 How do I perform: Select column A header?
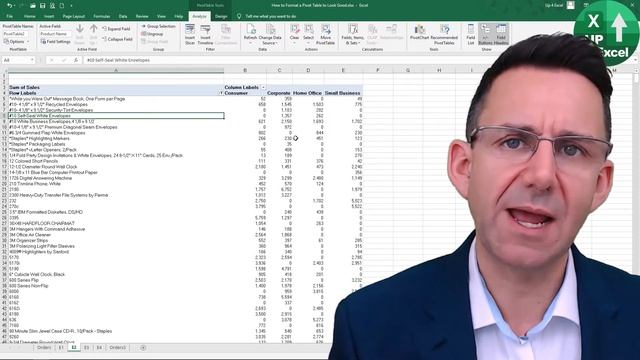tap(116, 71)
